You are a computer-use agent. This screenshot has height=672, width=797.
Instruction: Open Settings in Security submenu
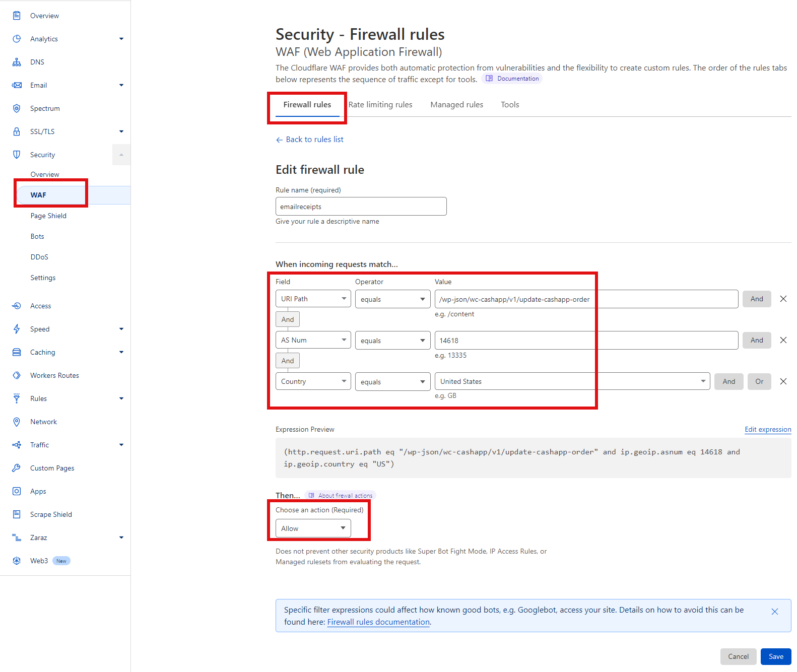pos(43,278)
